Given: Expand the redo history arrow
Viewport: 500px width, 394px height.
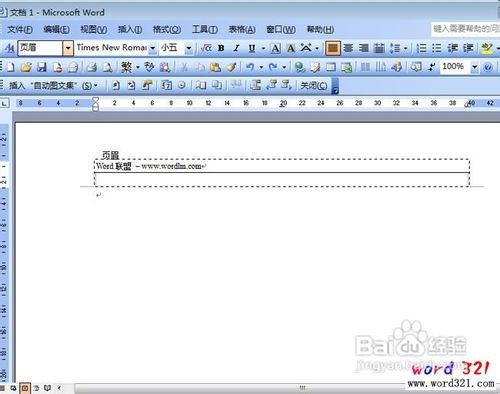Looking at the screenshot, I should [284, 68].
